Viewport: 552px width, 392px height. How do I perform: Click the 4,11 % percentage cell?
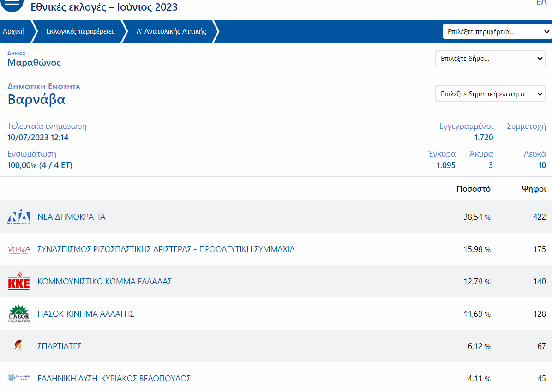coord(479,379)
